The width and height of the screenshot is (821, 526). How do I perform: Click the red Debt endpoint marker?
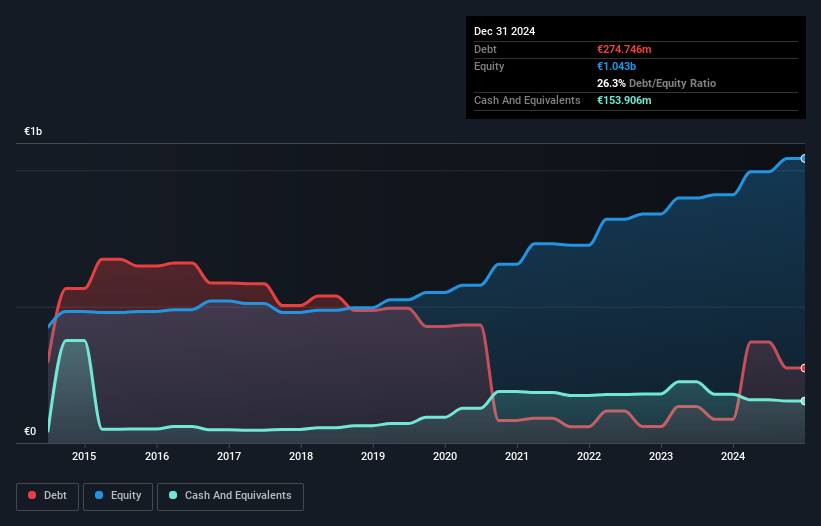pyautogui.click(x=804, y=368)
